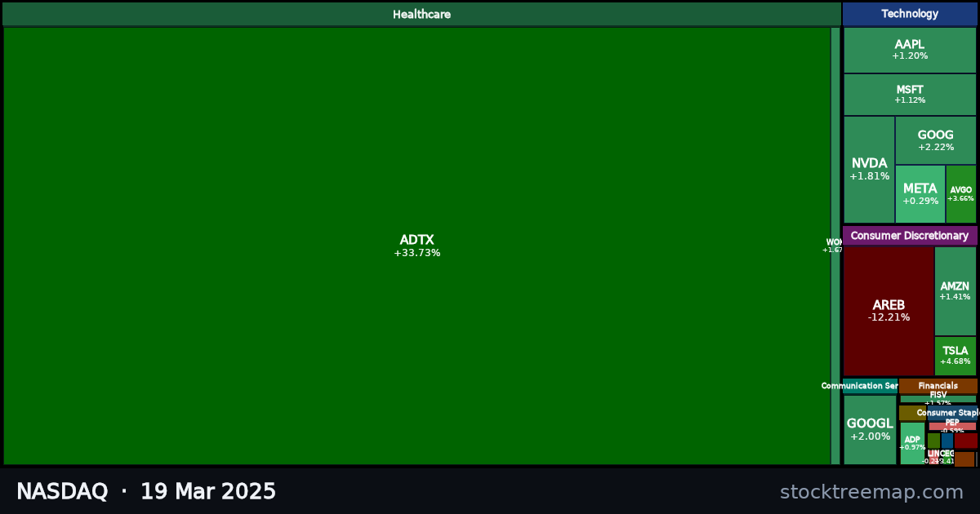Click the NASDAQ 19 Mar 2025 label
The width and height of the screenshot is (980, 514).
146,492
